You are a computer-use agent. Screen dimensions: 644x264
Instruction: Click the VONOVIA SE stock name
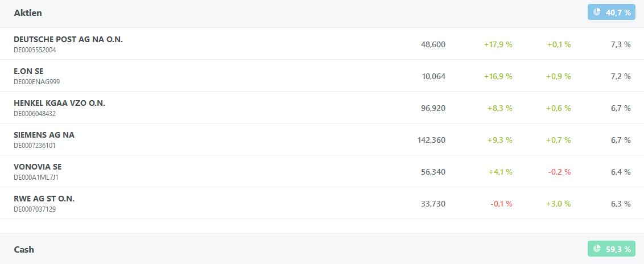click(x=38, y=167)
